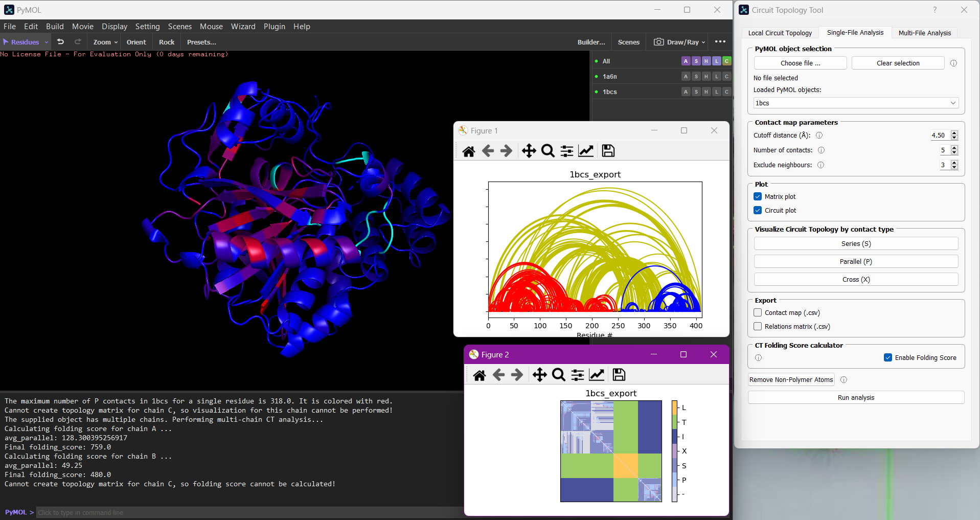
Task: Click Back arrow in Figure 2 toolbar
Action: [x=499, y=375]
